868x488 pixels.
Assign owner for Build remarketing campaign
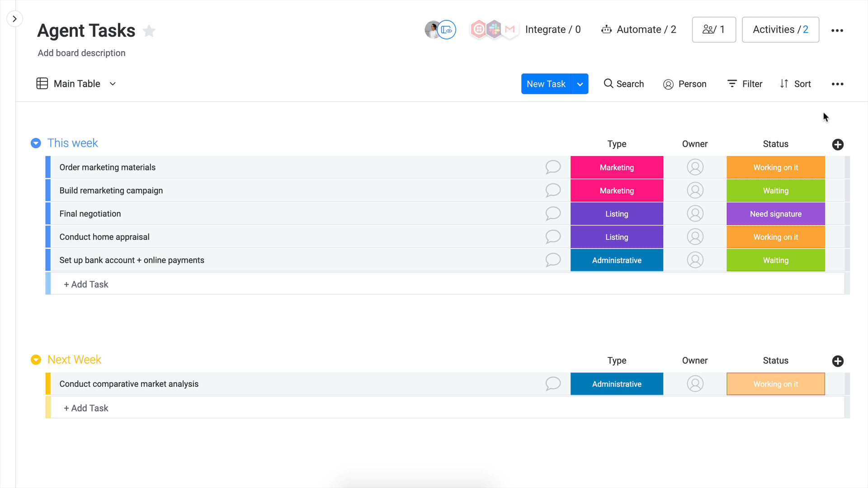695,190
